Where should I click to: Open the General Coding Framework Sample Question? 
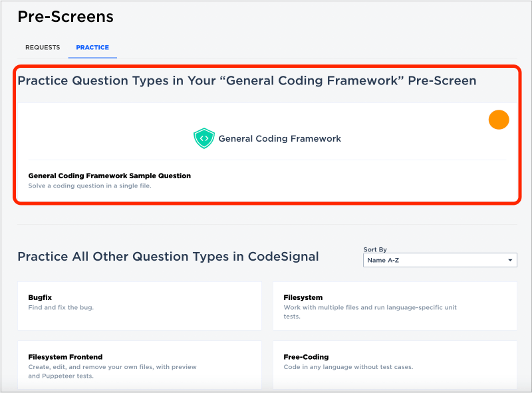point(109,175)
